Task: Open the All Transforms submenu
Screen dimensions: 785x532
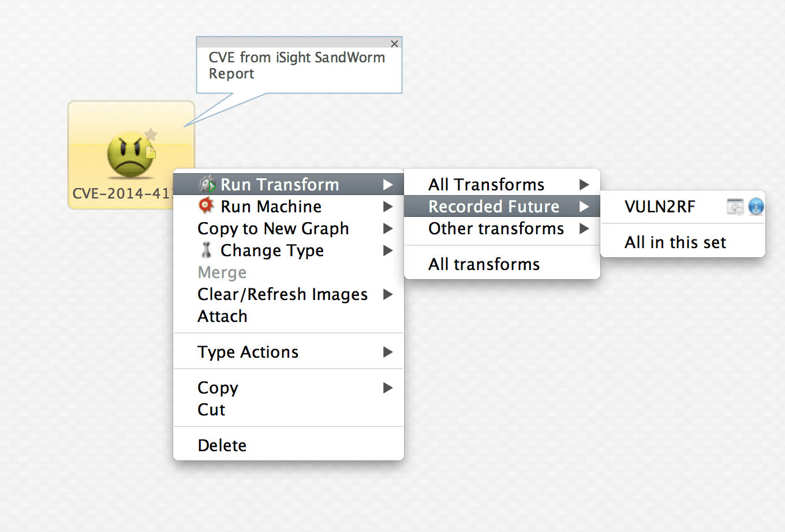Action: pos(502,184)
